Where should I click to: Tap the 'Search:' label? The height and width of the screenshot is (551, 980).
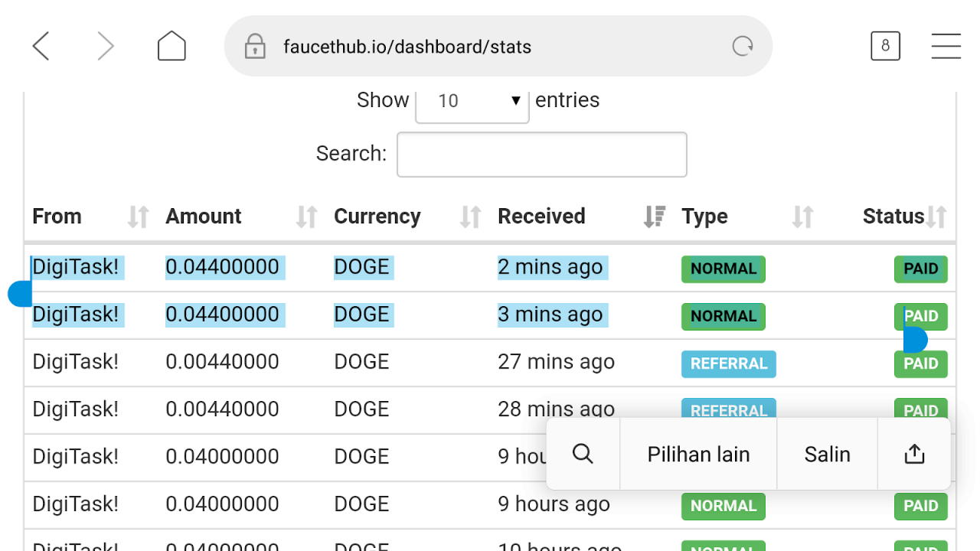(351, 154)
